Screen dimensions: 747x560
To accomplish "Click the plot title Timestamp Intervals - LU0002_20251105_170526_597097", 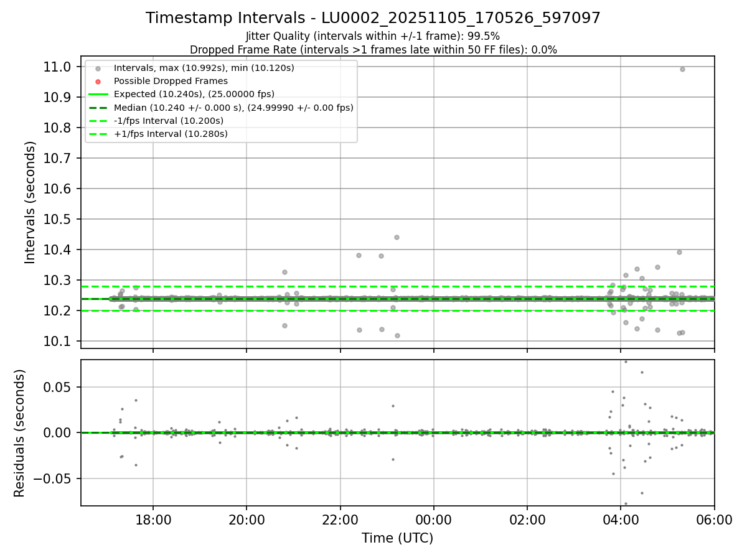I will point(374,18).
